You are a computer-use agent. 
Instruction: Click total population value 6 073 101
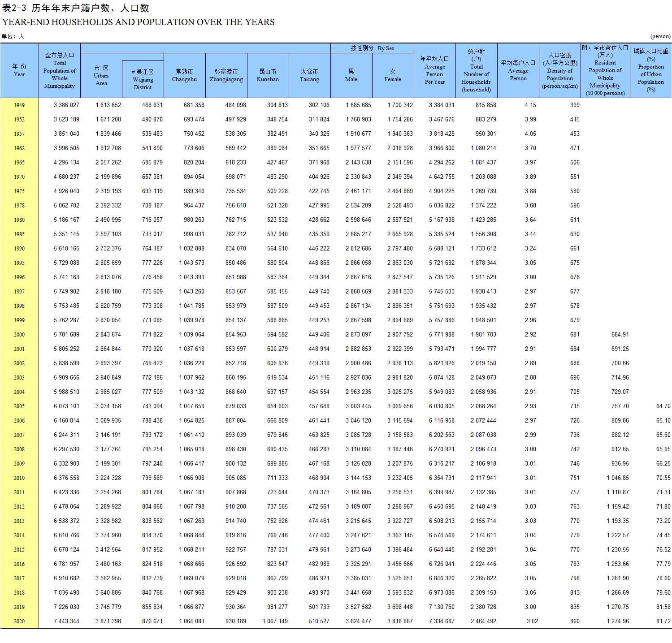[x=66, y=406]
